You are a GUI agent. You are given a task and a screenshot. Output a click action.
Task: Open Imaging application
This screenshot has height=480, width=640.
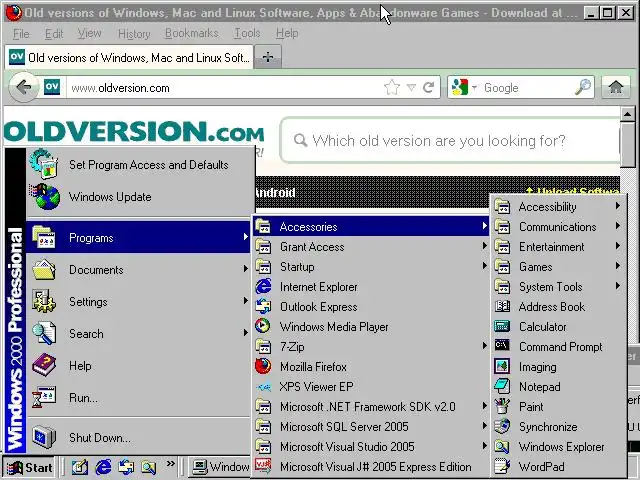coord(558,367)
